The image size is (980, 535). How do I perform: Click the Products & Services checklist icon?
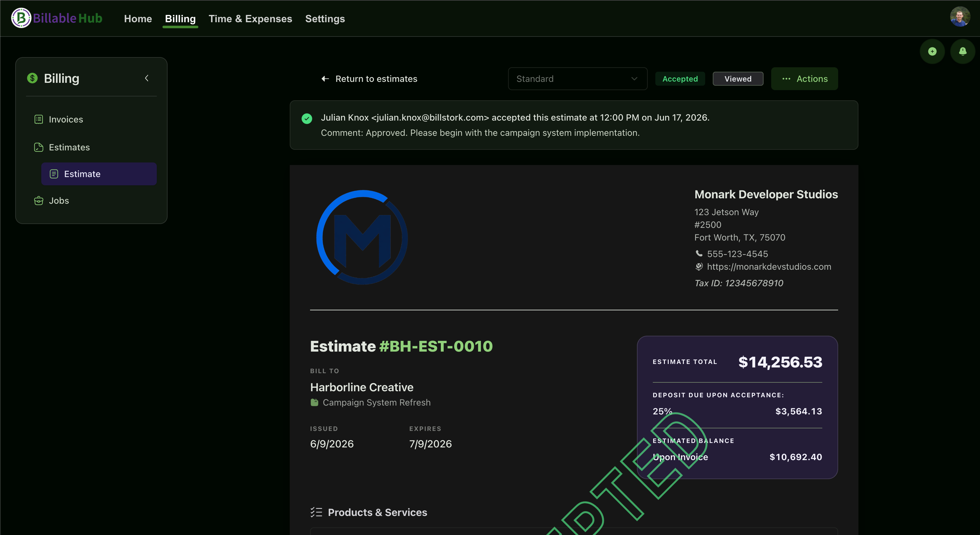(x=316, y=512)
